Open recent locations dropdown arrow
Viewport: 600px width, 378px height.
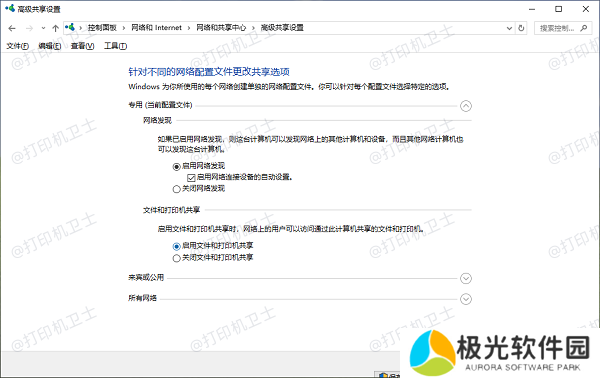pos(43,28)
